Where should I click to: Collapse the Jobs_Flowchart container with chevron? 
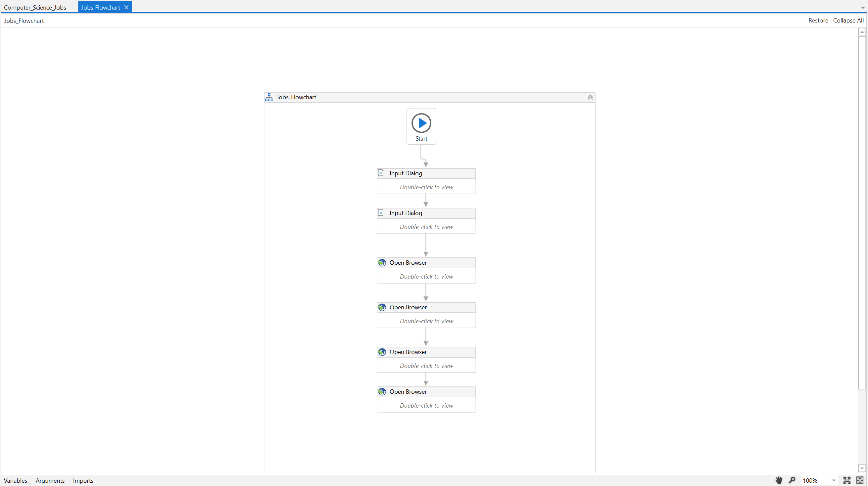(x=590, y=97)
